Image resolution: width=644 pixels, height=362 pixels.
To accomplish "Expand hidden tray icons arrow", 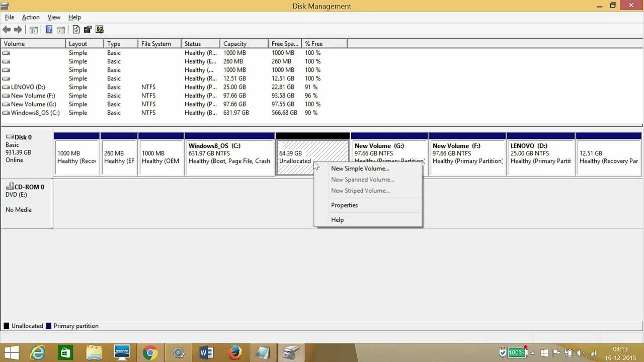I will pos(533,353).
